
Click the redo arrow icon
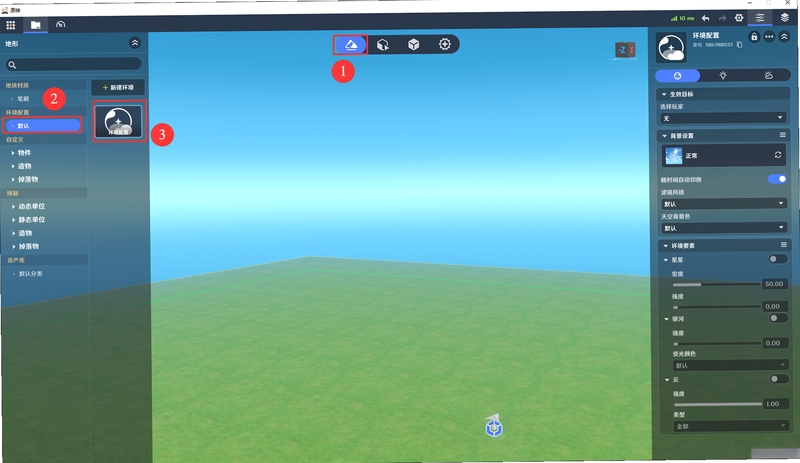click(x=722, y=18)
